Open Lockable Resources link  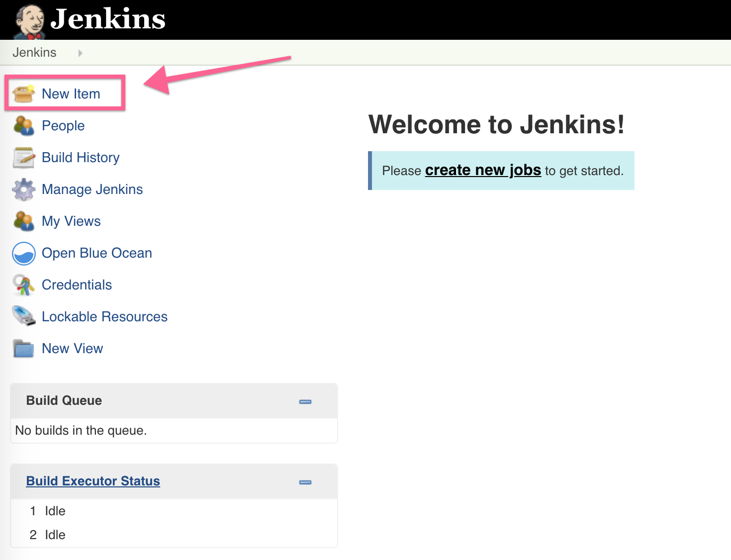pyautogui.click(x=104, y=317)
